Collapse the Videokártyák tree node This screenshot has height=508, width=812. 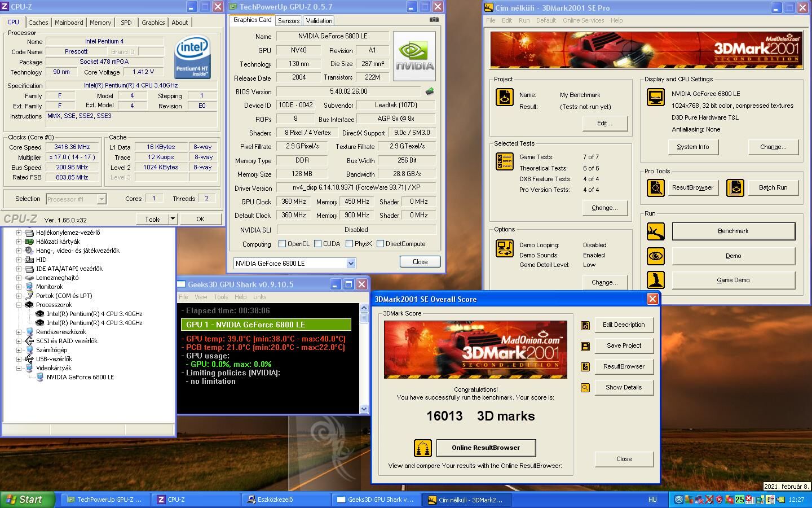point(19,368)
